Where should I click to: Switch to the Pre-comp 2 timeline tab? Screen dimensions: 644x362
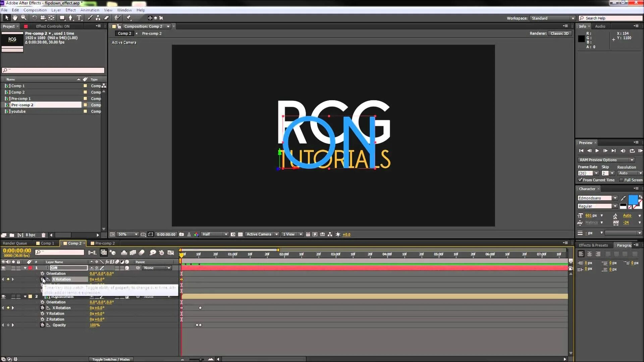105,243
